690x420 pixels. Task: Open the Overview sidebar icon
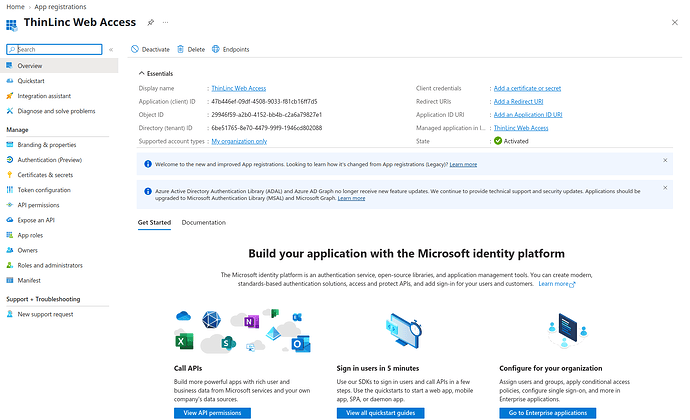click(9, 66)
